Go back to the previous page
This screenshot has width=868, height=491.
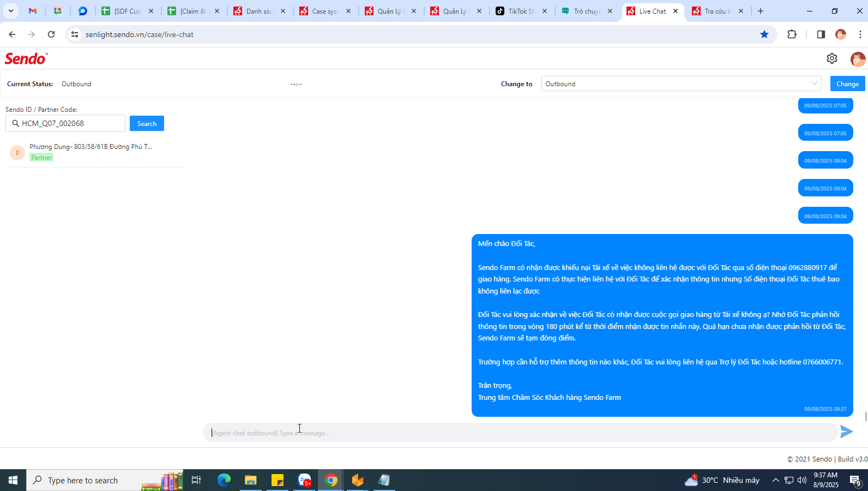point(12,34)
